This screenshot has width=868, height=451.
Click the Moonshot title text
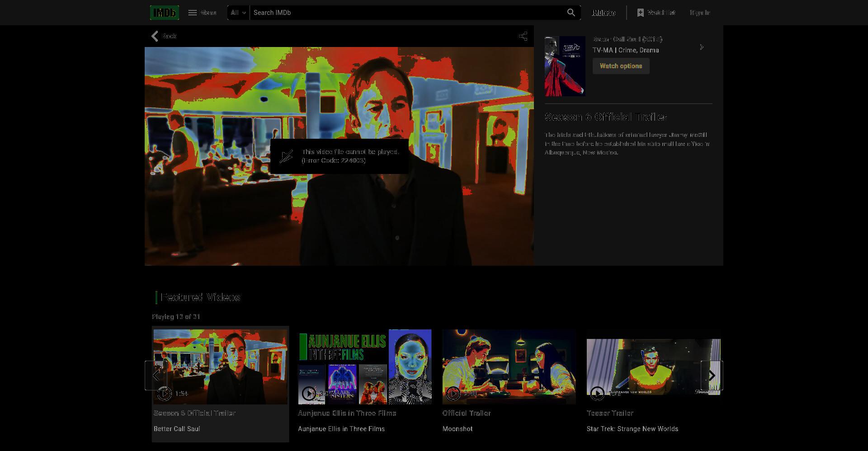458,429
